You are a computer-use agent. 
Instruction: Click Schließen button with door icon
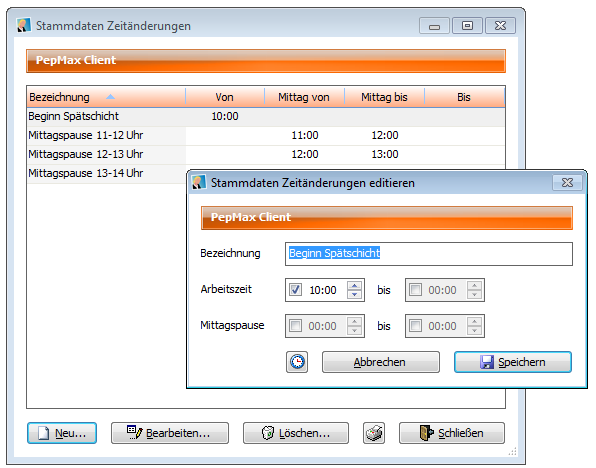[x=452, y=433]
